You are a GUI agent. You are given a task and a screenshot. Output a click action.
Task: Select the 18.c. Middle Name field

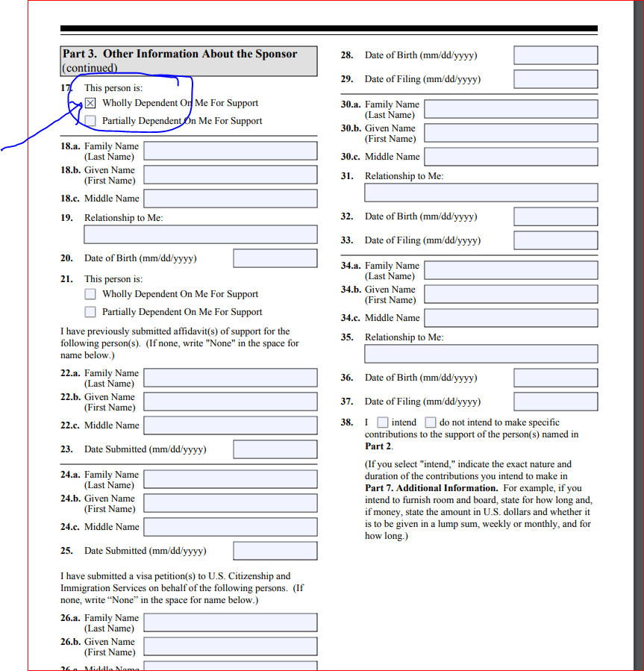pos(230,199)
